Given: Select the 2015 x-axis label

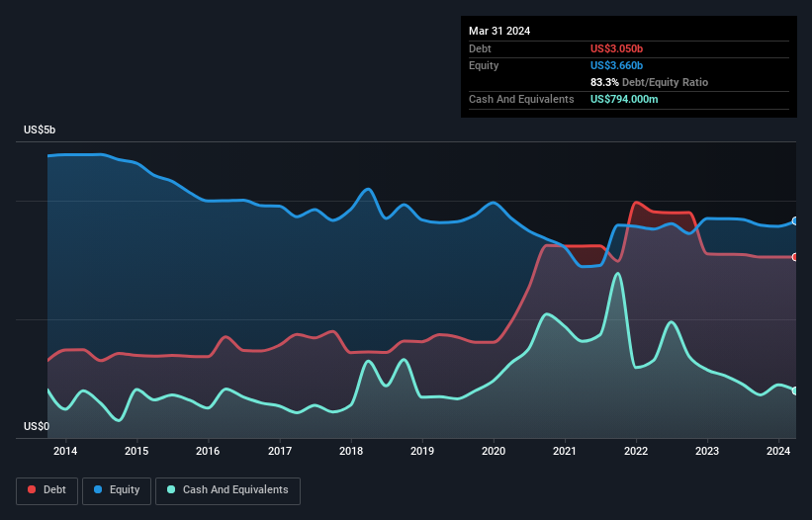Looking at the screenshot, I should tap(136, 451).
